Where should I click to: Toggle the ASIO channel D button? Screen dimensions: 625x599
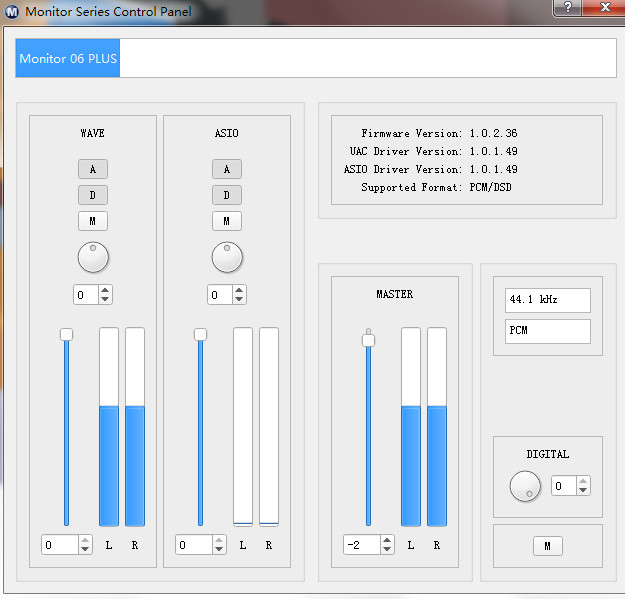click(227, 195)
